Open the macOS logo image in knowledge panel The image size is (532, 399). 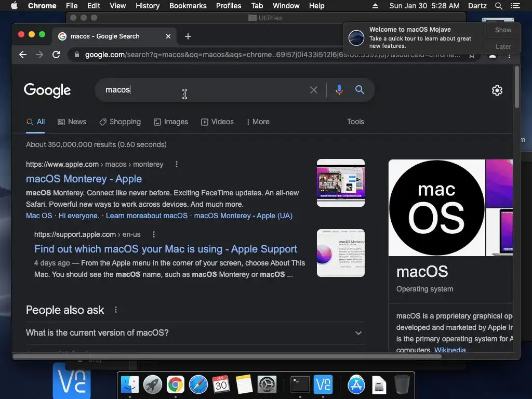point(436,208)
